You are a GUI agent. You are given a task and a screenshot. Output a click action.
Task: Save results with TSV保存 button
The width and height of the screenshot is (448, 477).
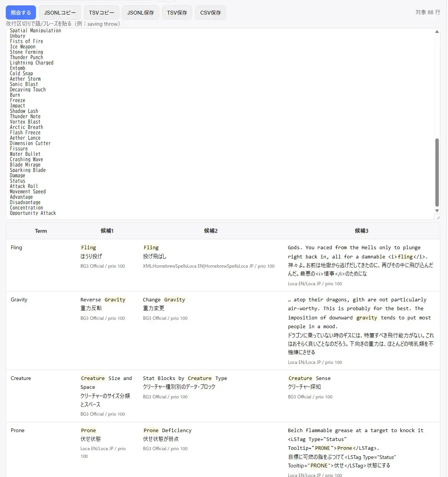coord(177,13)
